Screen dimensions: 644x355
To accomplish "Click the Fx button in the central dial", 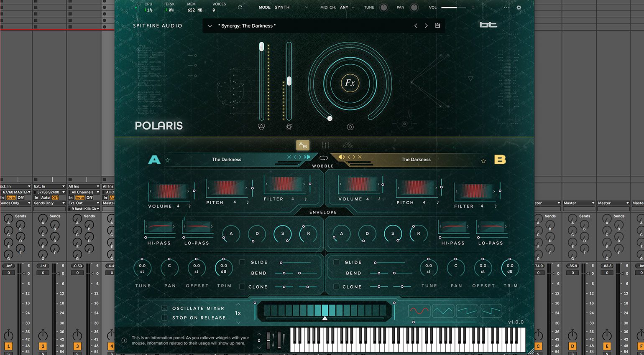I will [350, 83].
